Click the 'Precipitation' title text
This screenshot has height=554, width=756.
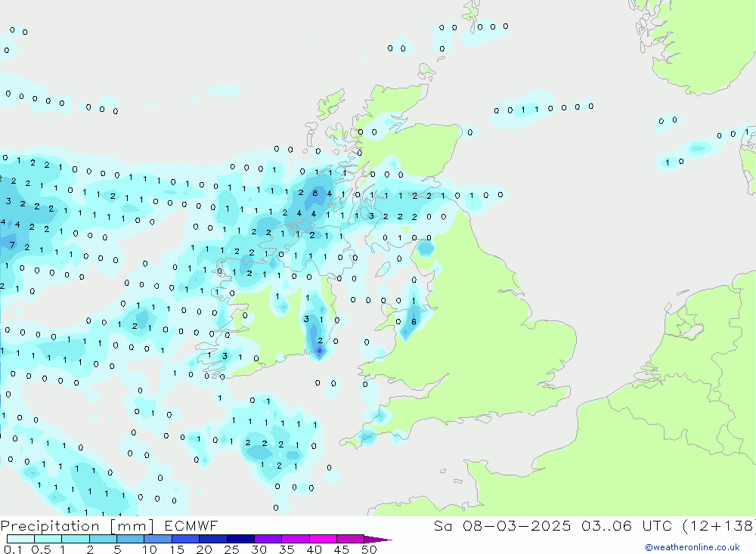point(50,526)
